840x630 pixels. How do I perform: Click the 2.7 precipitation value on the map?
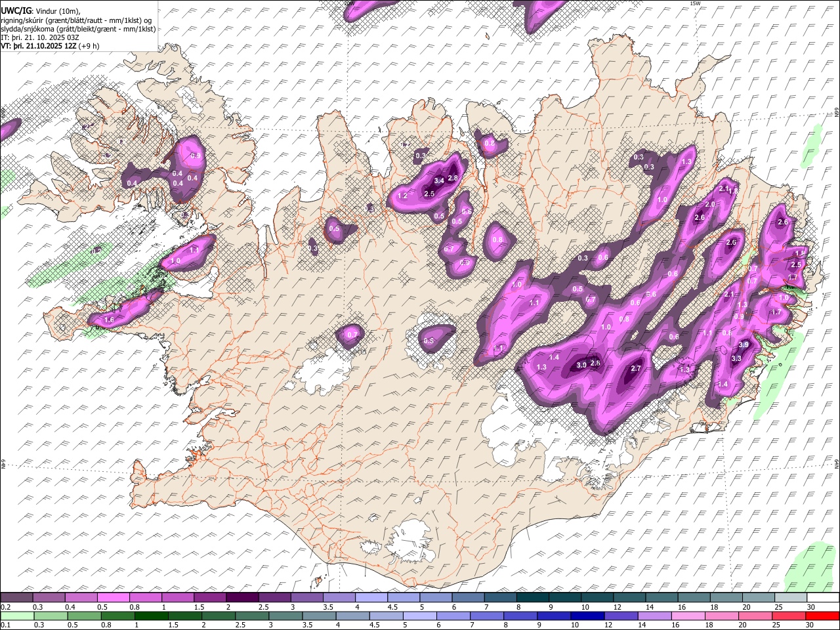point(635,369)
